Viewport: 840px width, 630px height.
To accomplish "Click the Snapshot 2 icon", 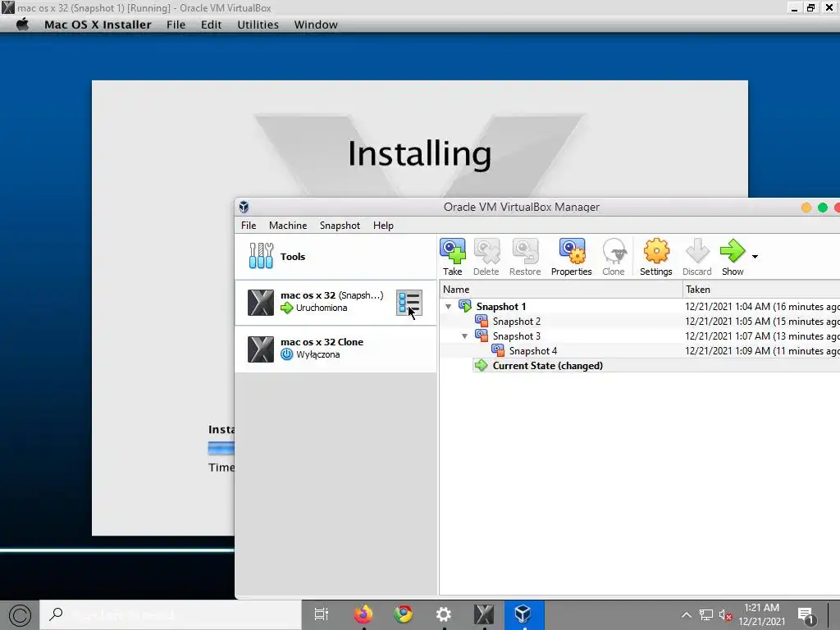I will (x=482, y=321).
